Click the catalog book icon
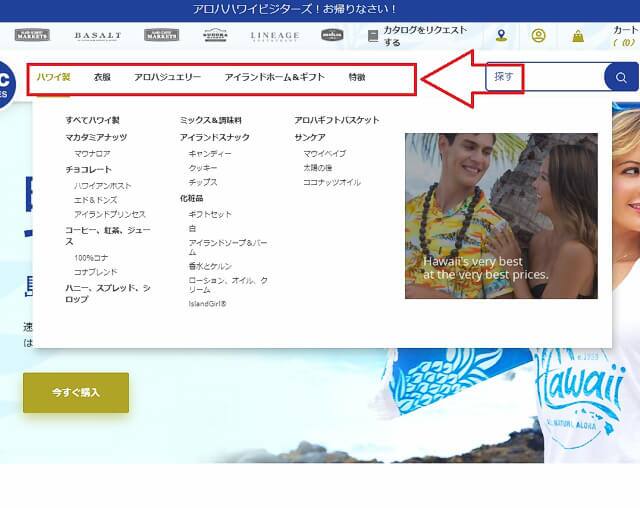This screenshot has width=640, height=508. (373, 36)
